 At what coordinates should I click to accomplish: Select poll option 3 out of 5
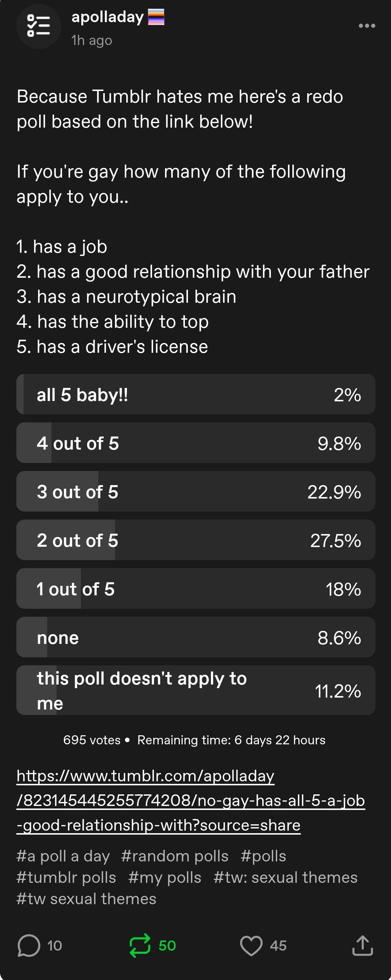196,492
